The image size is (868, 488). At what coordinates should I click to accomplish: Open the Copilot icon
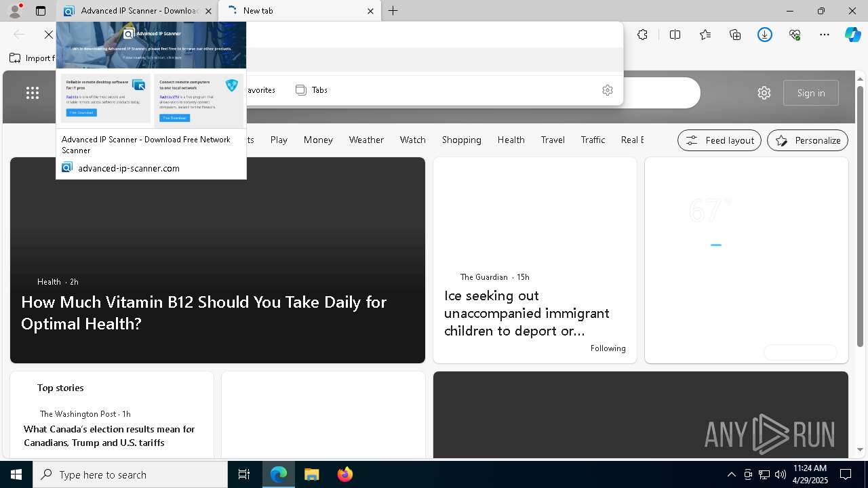click(853, 35)
